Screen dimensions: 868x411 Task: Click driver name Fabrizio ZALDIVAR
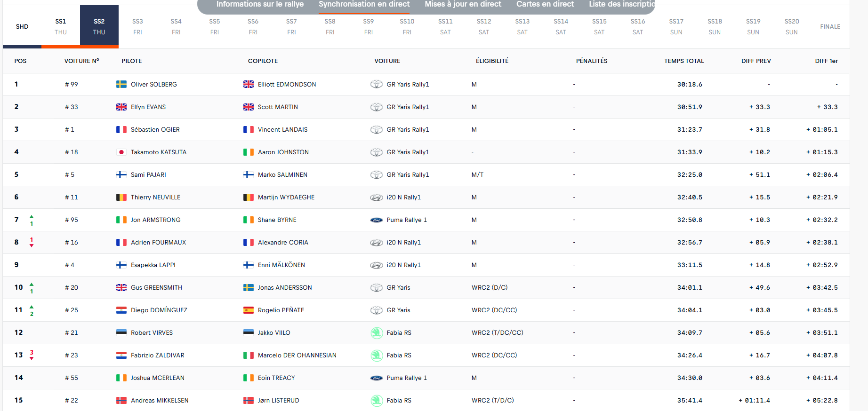pyautogui.click(x=158, y=356)
